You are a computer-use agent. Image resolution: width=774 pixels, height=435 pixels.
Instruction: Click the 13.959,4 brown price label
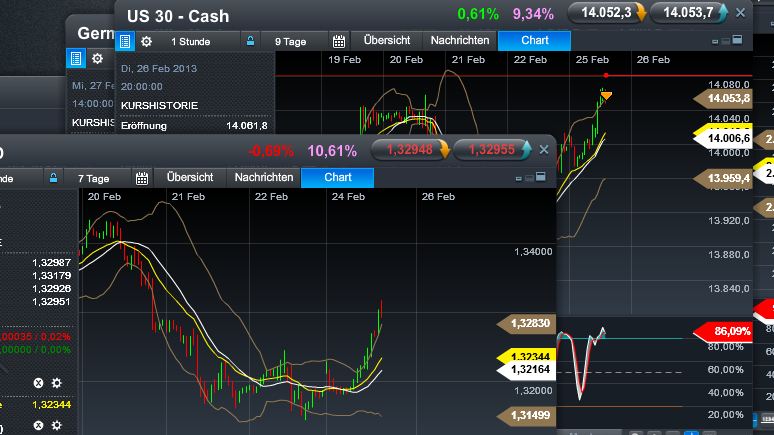tap(723, 178)
